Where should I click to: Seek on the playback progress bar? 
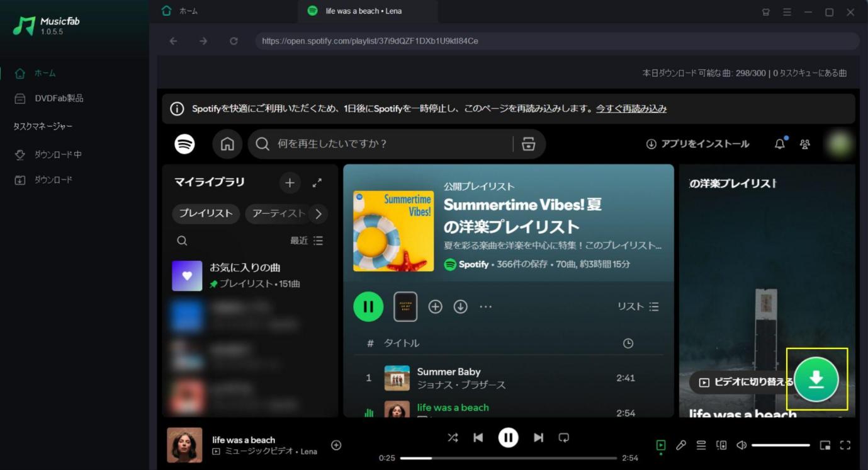[x=508, y=458]
